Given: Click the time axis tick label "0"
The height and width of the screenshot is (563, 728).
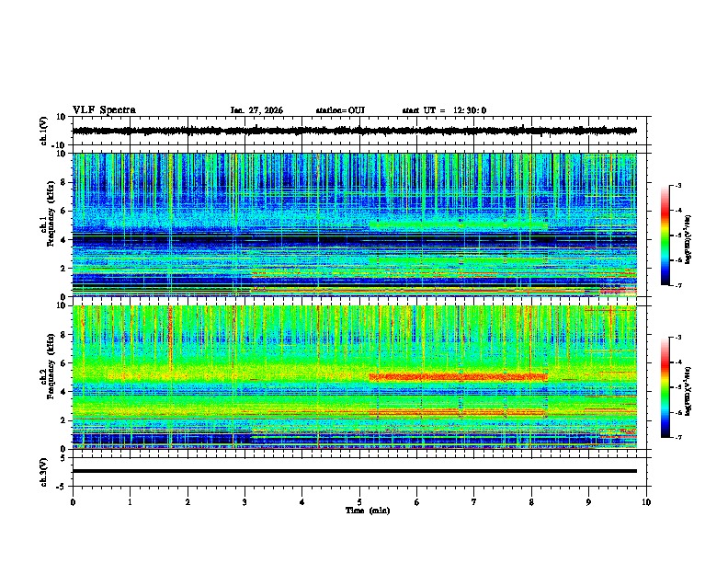Looking at the screenshot, I should pos(73,502).
